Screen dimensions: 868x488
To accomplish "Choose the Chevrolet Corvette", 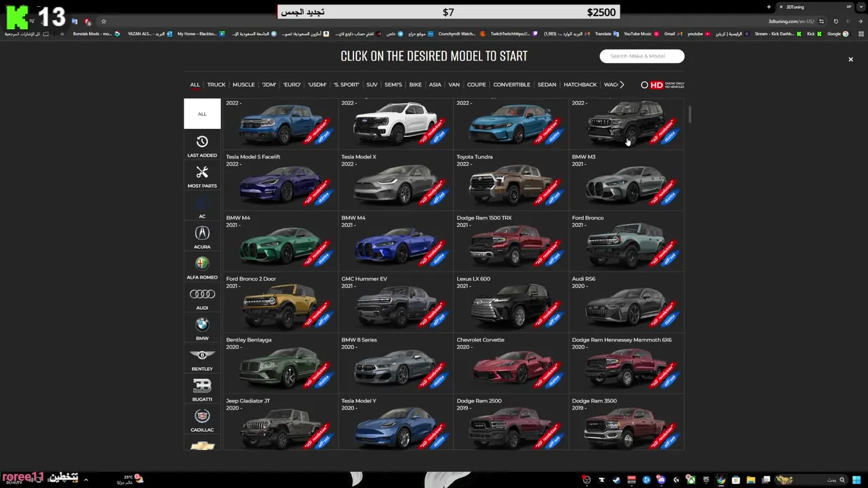I will click(x=511, y=363).
